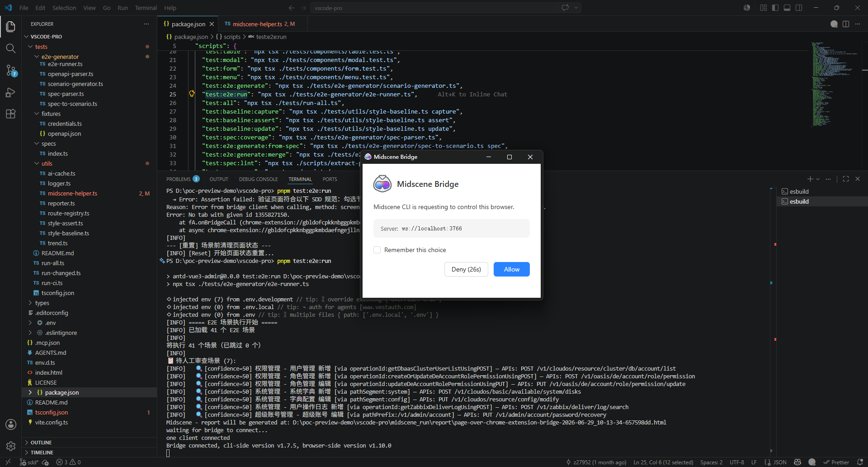The image size is (868, 467).
Task: Split the editor to the right
Action: [846, 24]
